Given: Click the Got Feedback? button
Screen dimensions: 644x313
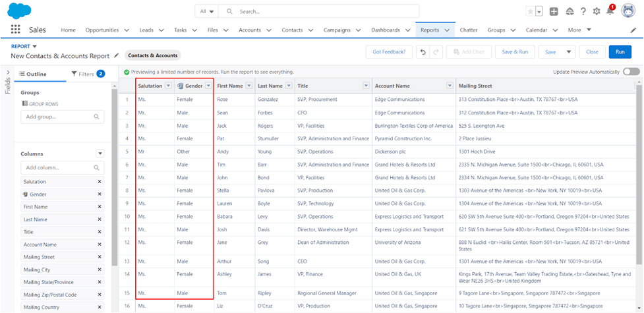Looking at the screenshot, I should 389,52.
